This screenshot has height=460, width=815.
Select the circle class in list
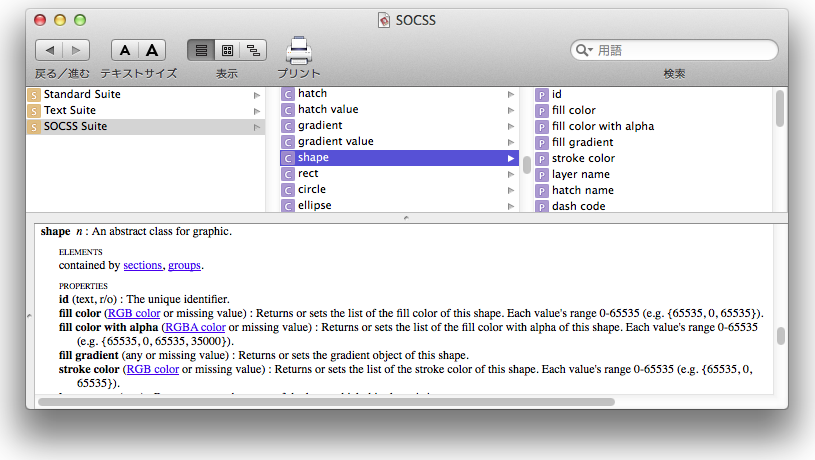tap(312, 190)
